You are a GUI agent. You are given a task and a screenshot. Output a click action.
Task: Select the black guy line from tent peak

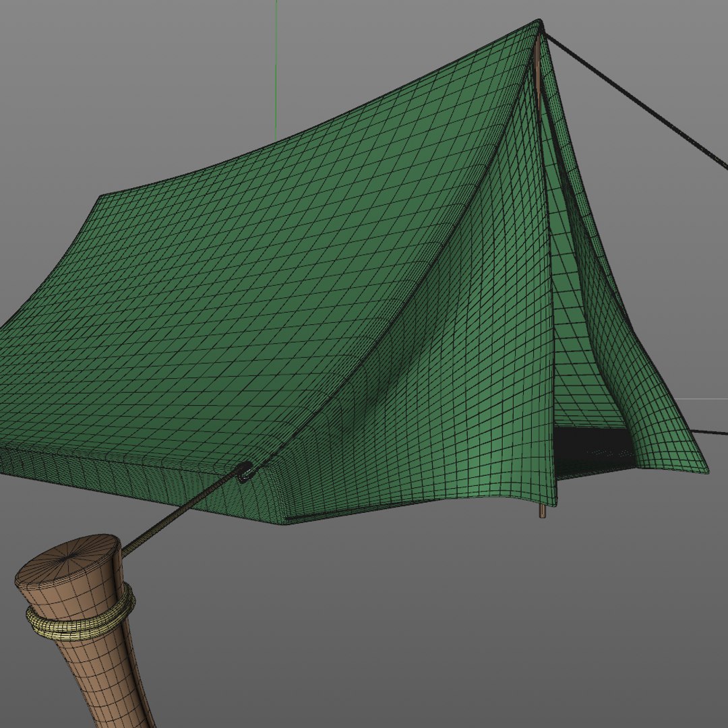(x=636, y=100)
